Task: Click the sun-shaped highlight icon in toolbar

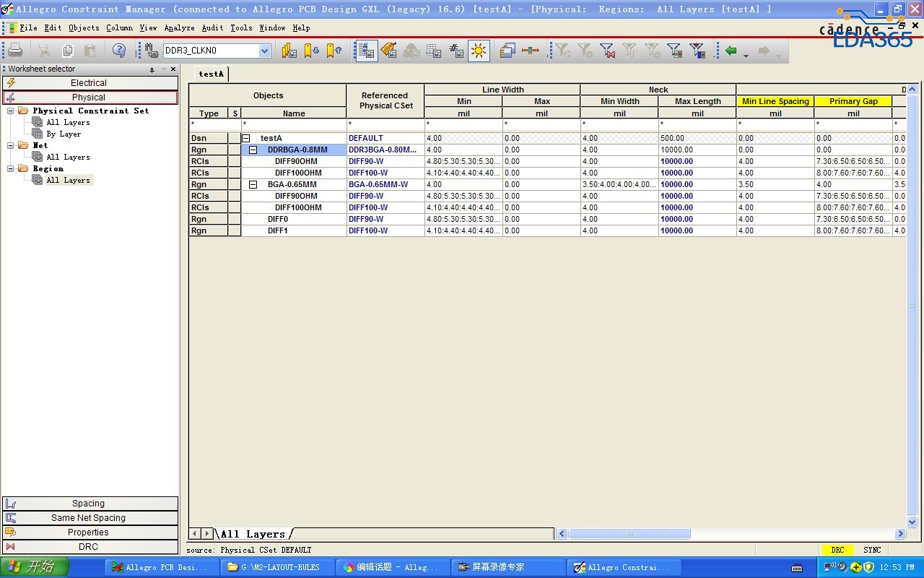Action: point(479,51)
